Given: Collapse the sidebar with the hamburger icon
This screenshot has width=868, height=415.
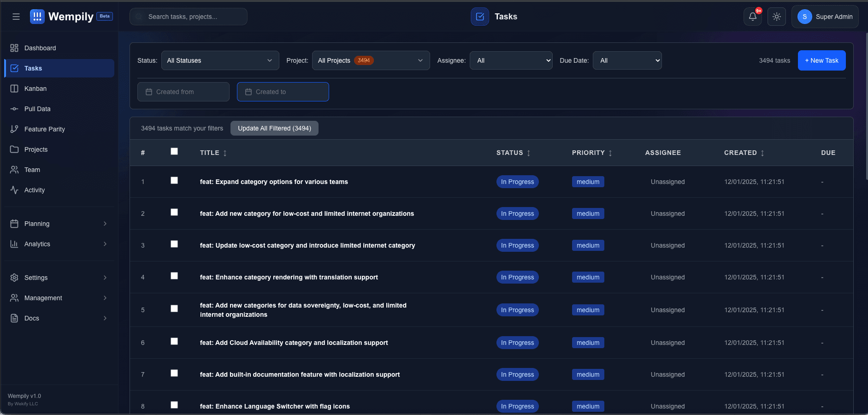Looking at the screenshot, I should pos(16,17).
